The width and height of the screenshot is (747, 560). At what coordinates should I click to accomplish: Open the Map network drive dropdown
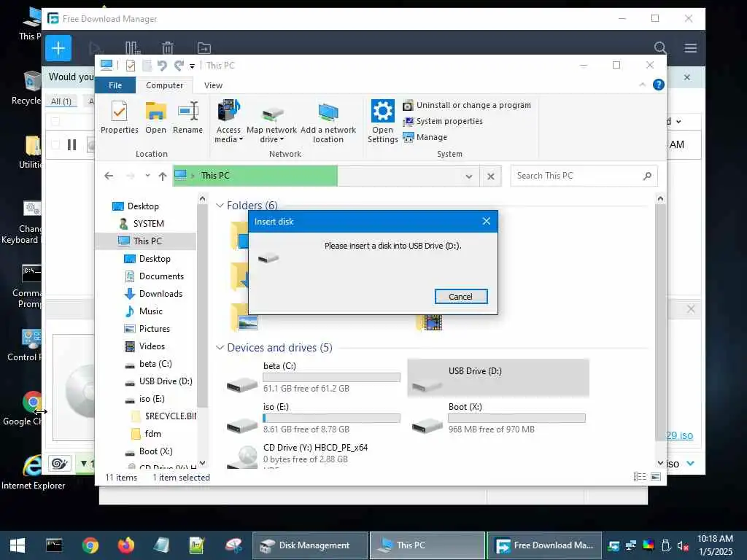point(271,122)
